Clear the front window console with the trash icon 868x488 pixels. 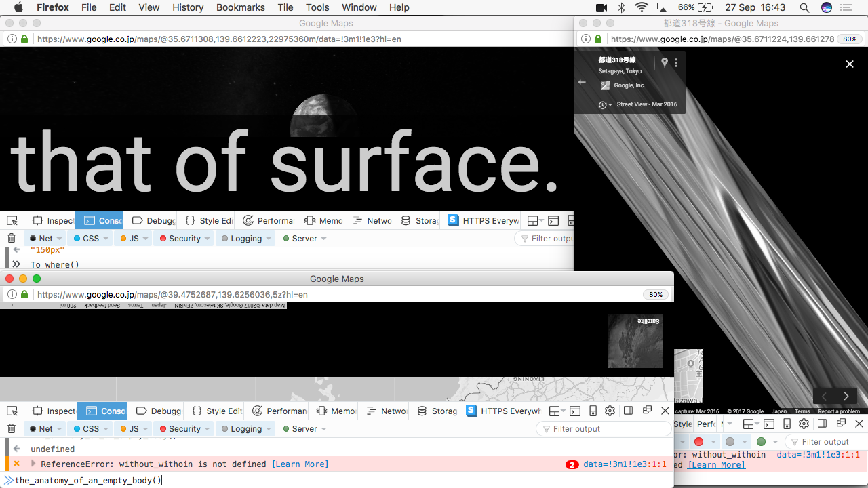pos(12,428)
